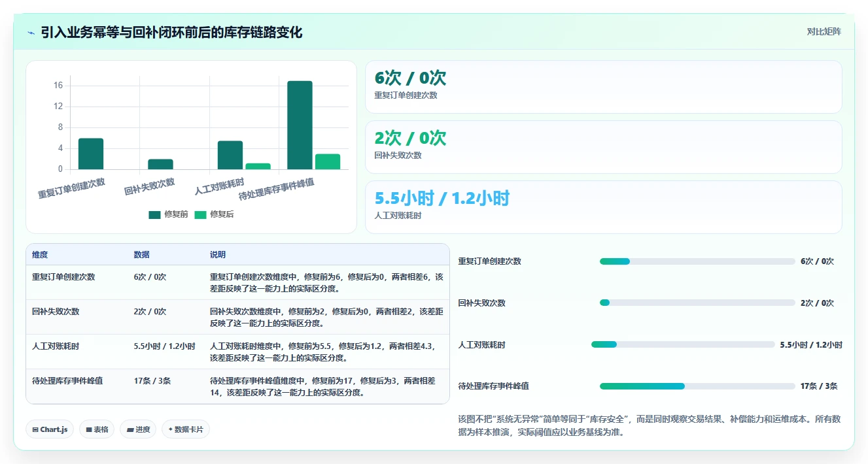Click table cell 5.5小时 / 1.2小时
The image size is (868, 464).
165,346
